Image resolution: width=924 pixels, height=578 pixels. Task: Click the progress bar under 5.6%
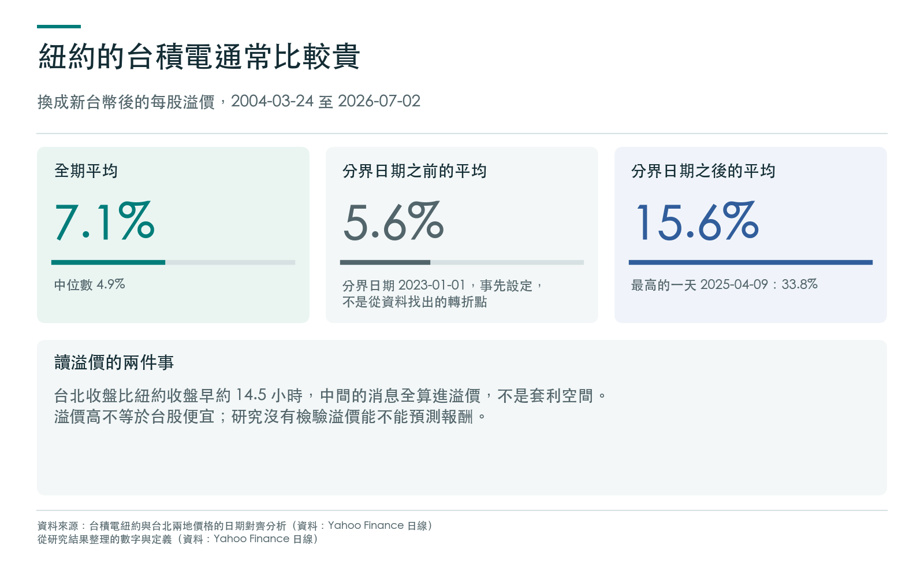point(462,262)
